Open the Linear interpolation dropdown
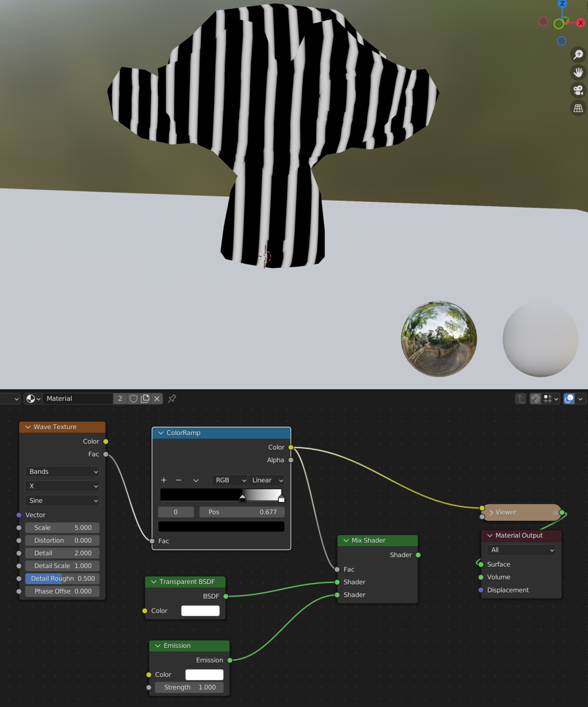Screen dimensions: 588x707 pyautogui.click(x=266, y=480)
